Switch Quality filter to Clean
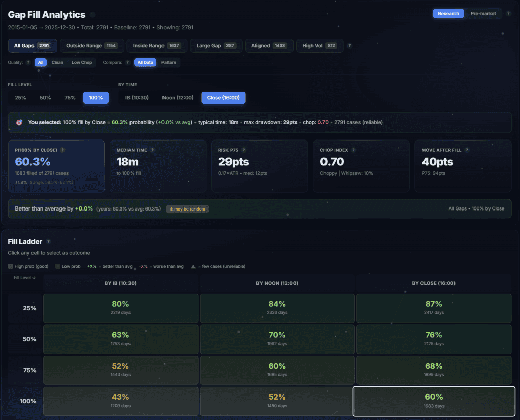The width and height of the screenshot is (520, 420). [x=57, y=62]
